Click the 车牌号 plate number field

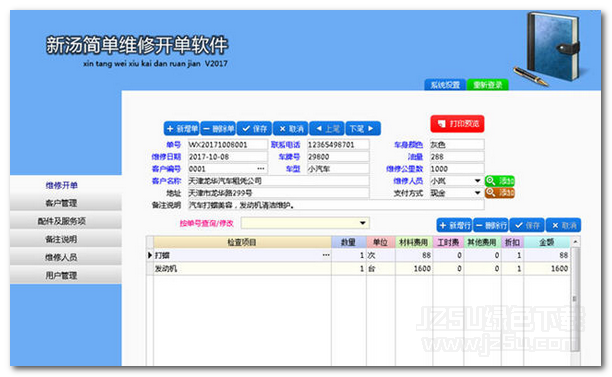click(338, 156)
